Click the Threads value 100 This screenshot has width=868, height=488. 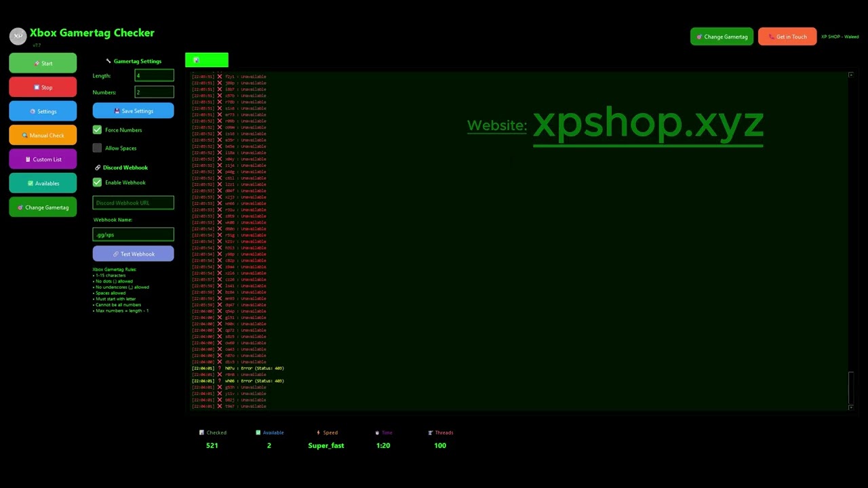[x=440, y=445]
